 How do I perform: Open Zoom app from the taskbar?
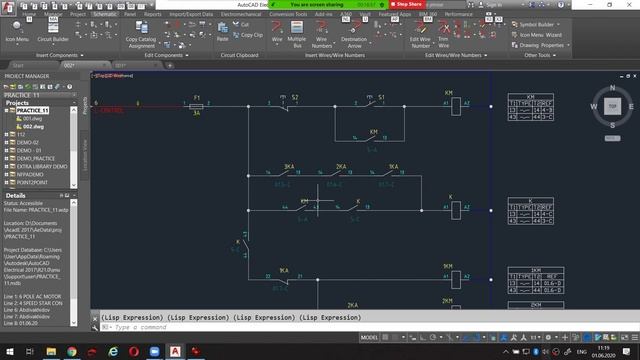coord(154,351)
